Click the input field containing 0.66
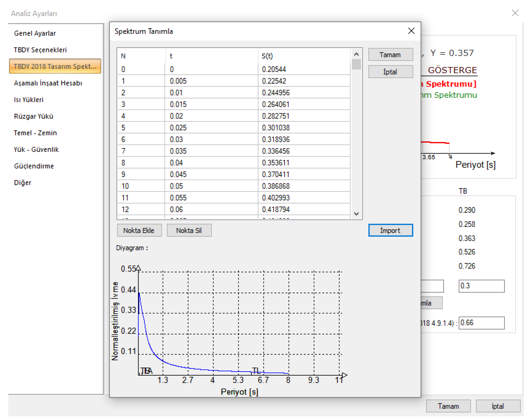 [481, 322]
